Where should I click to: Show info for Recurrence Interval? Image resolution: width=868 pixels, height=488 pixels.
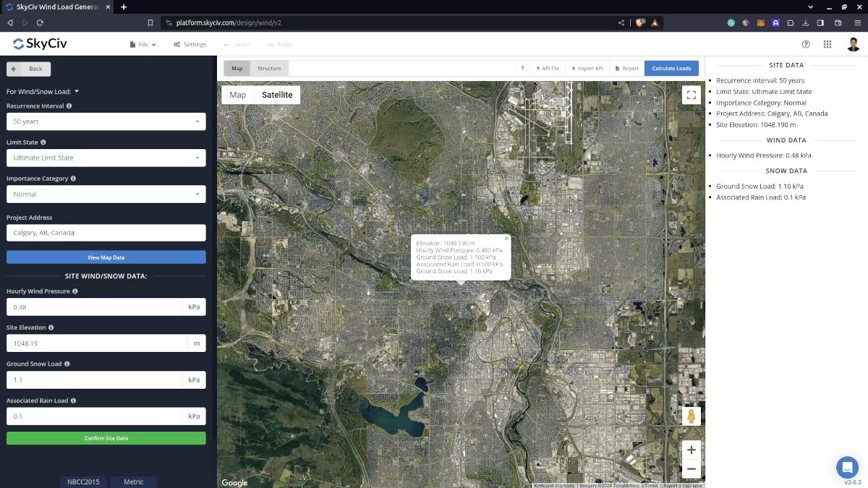69,106
